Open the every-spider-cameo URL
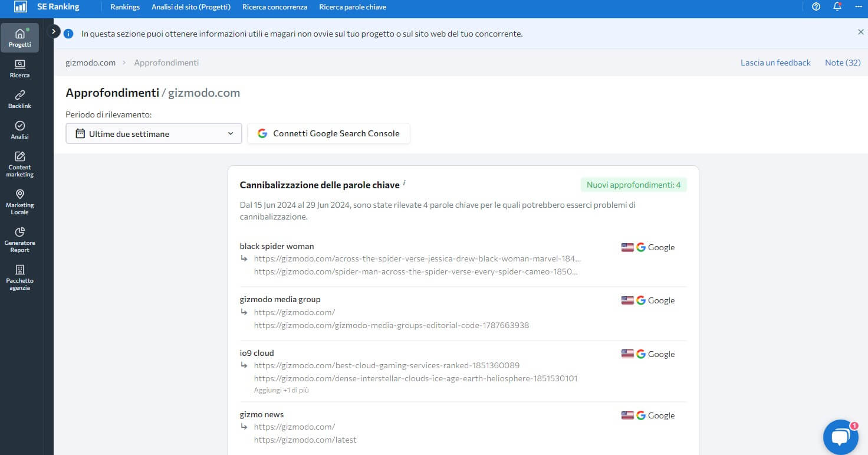The width and height of the screenshot is (868, 455). click(x=416, y=271)
